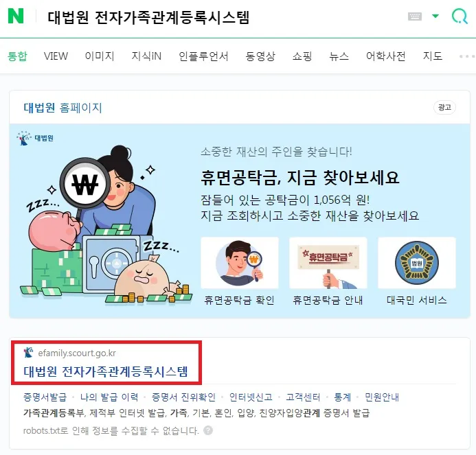Open the 인터넷신고 sublink
The height and width of the screenshot is (455, 476).
coord(251,397)
